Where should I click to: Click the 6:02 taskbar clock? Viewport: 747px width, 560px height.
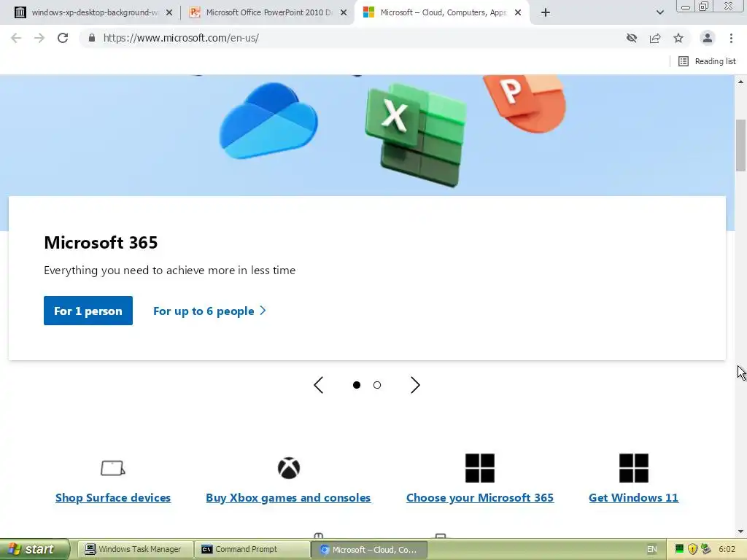tap(727, 550)
